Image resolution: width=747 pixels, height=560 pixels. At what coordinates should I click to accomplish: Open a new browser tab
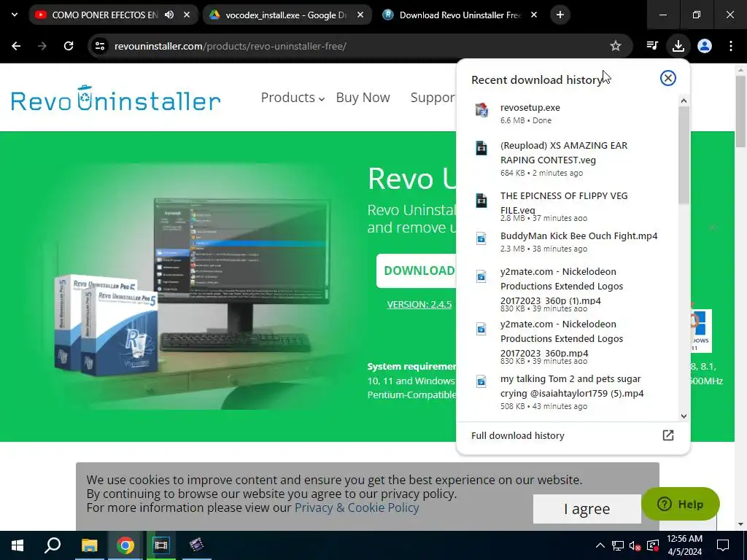click(560, 15)
